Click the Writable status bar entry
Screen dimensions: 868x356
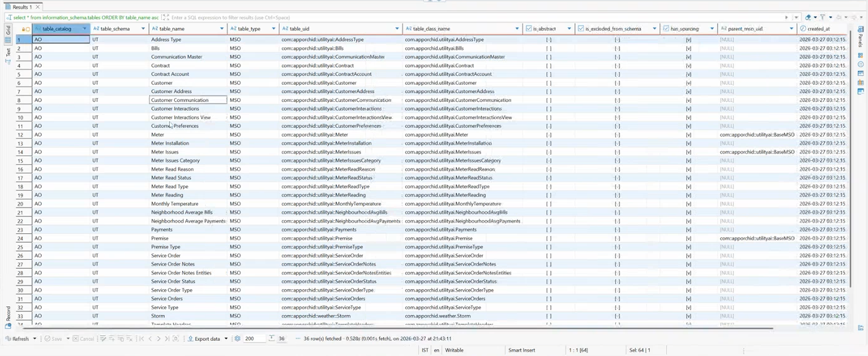pyautogui.click(x=454, y=350)
